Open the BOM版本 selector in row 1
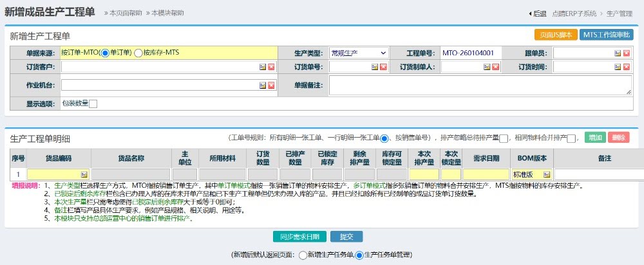 (x=546, y=174)
